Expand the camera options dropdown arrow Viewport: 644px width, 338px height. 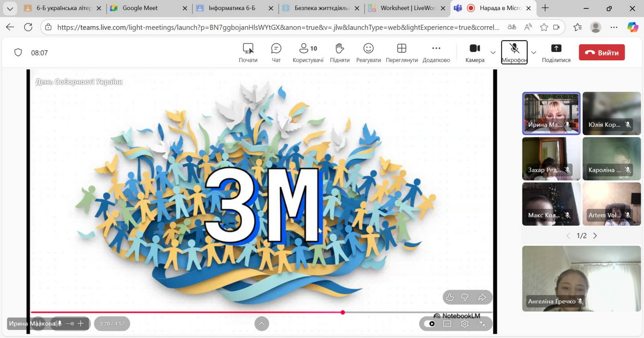click(493, 52)
